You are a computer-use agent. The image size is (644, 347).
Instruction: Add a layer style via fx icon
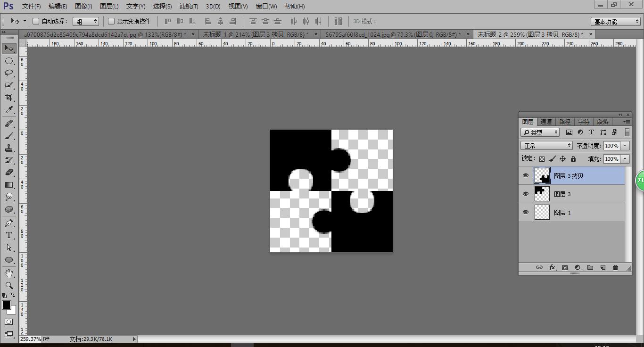click(552, 267)
